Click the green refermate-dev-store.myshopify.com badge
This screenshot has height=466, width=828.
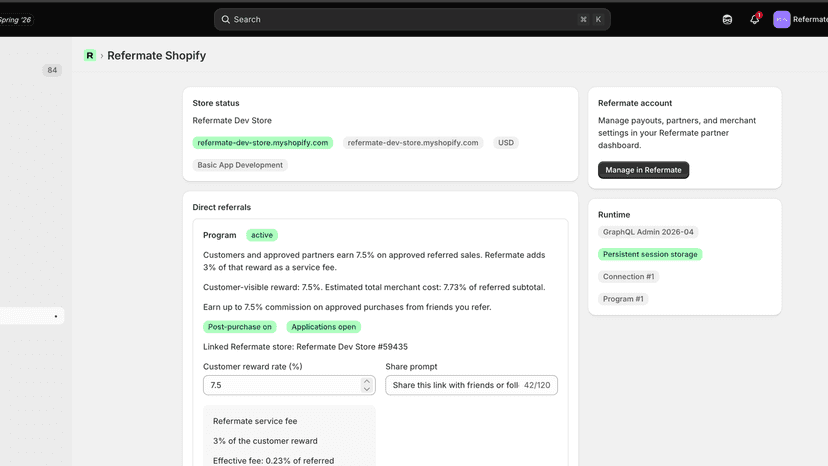point(262,143)
